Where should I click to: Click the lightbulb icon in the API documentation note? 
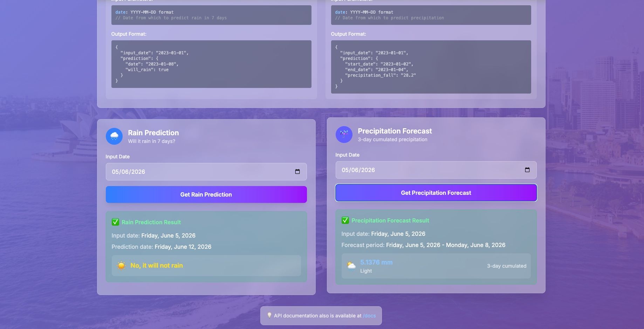click(269, 315)
